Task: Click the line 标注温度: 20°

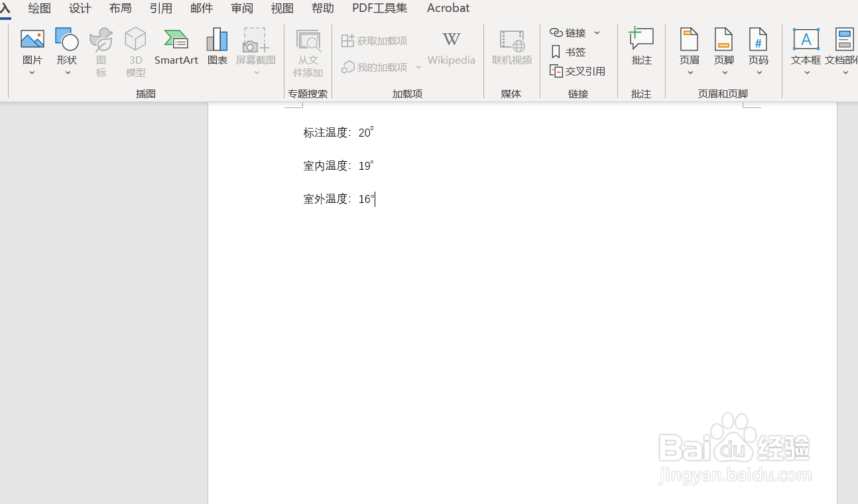Action: pyautogui.click(x=339, y=133)
